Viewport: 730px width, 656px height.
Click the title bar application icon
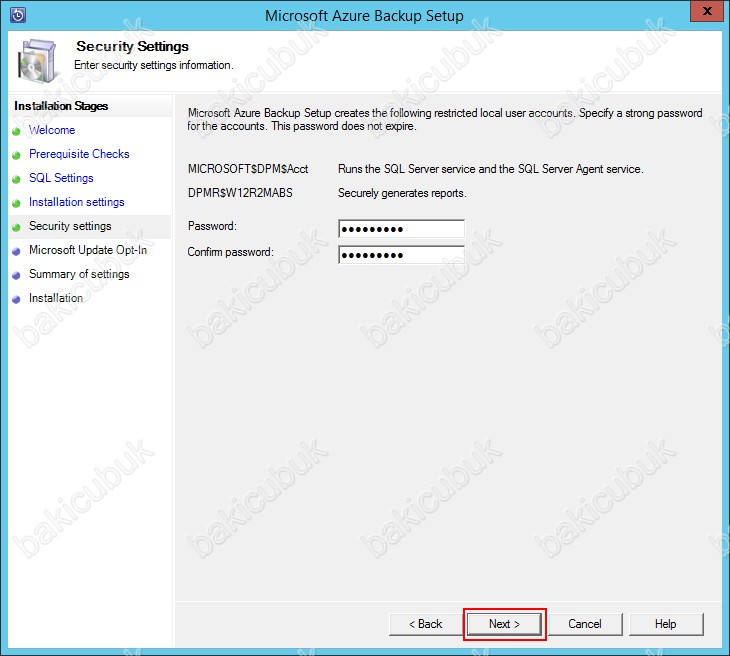18,15
